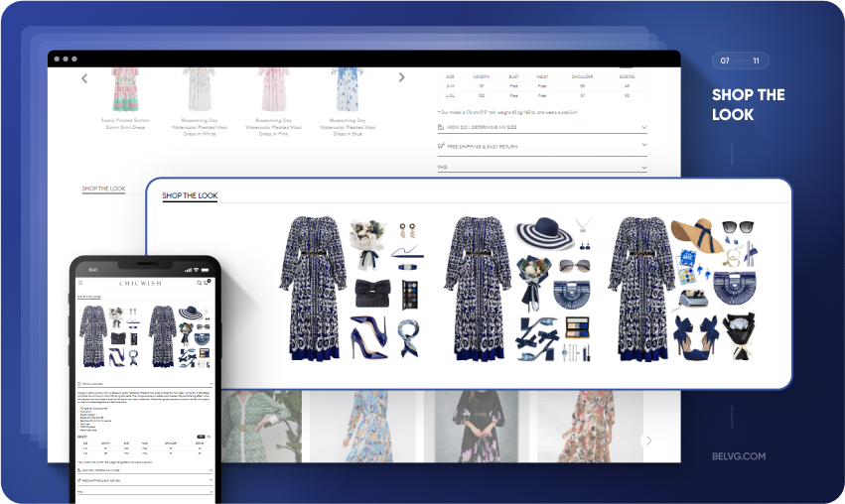Tap the first look dress on the phone

pyautogui.click(x=93, y=336)
